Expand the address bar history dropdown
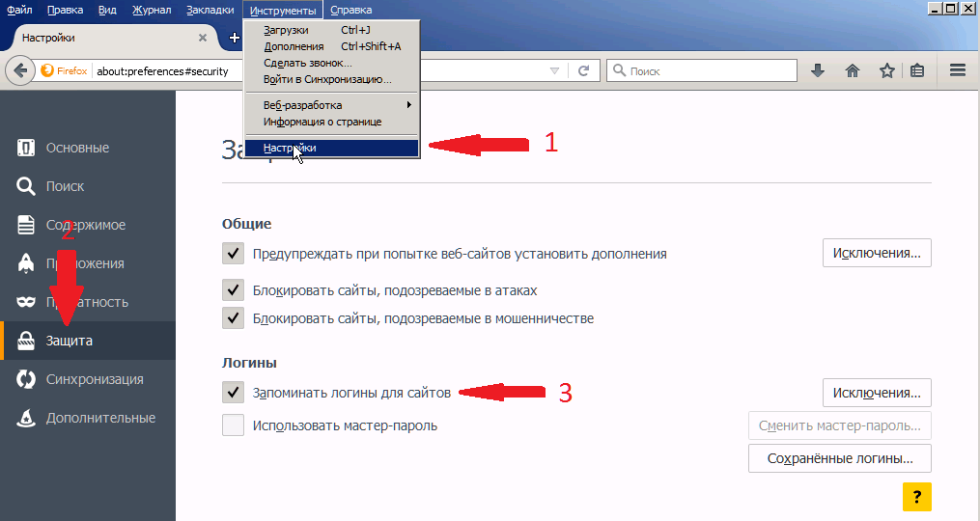 coord(554,70)
